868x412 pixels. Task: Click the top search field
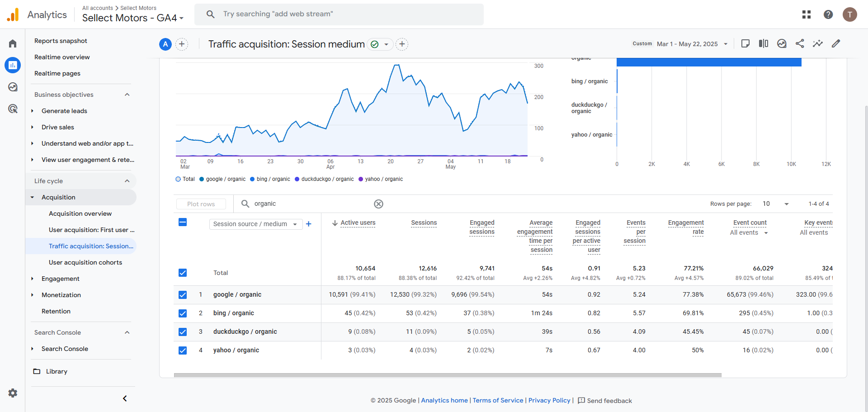339,14
